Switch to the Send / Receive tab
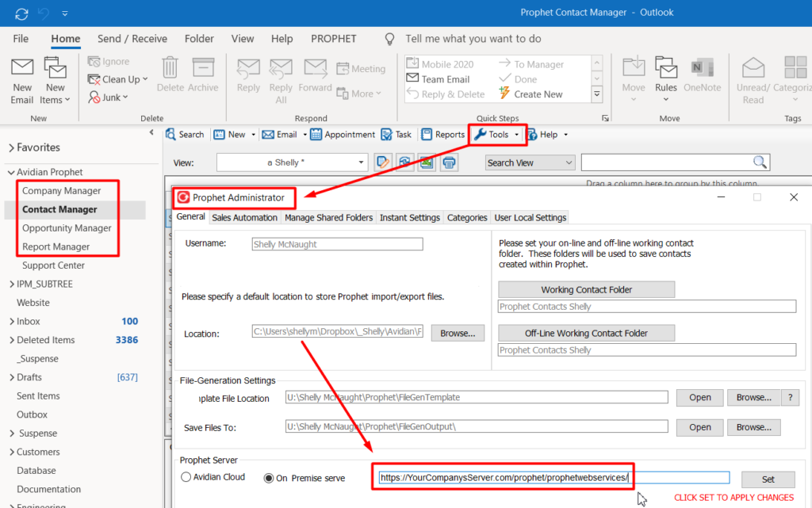This screenshot has height=508, width=812. coord(132,39)
